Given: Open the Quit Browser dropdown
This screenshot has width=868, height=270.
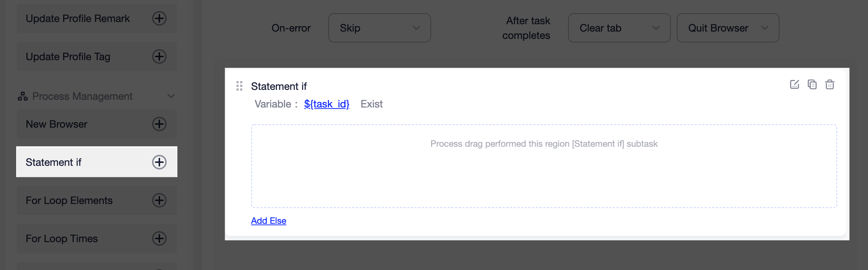Looking at the screenshot, I should [728, 28].
